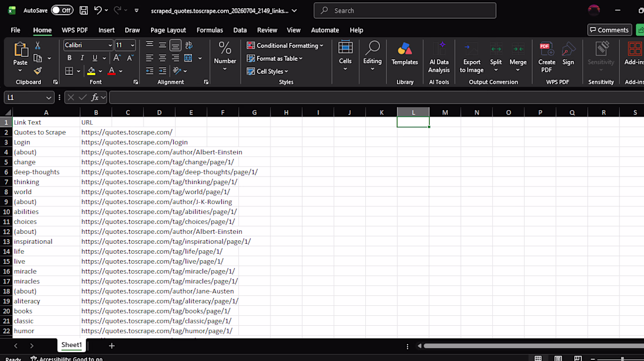Switch to the Formulas ribbon tab

(210, 30)
